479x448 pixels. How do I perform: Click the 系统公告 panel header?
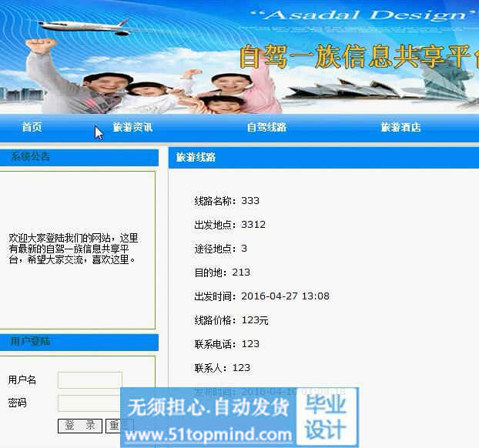click(79, 157)
